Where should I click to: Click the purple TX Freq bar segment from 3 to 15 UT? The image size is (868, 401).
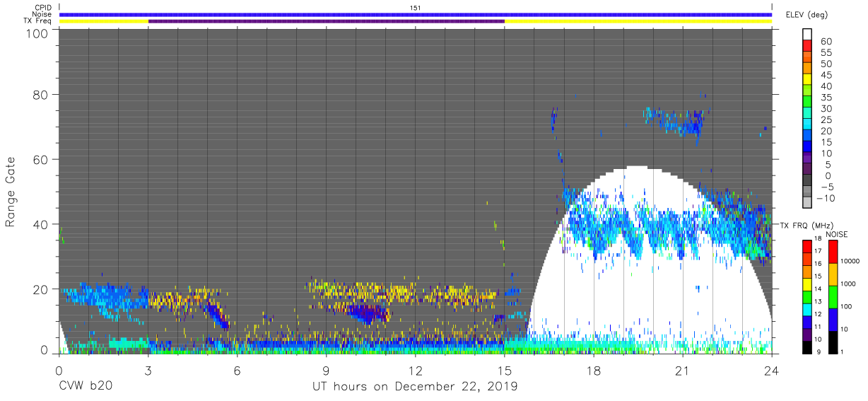pos(327,21)
